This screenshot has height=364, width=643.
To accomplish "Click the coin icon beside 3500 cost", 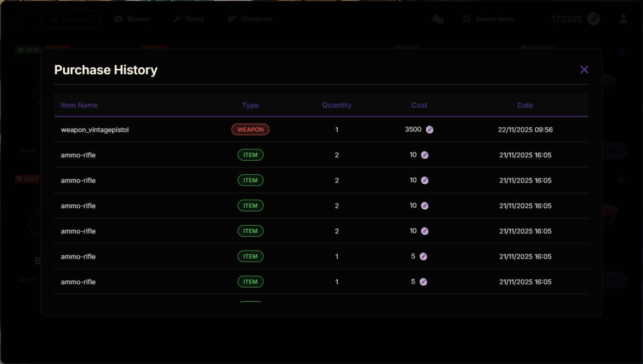I will 429,130.
